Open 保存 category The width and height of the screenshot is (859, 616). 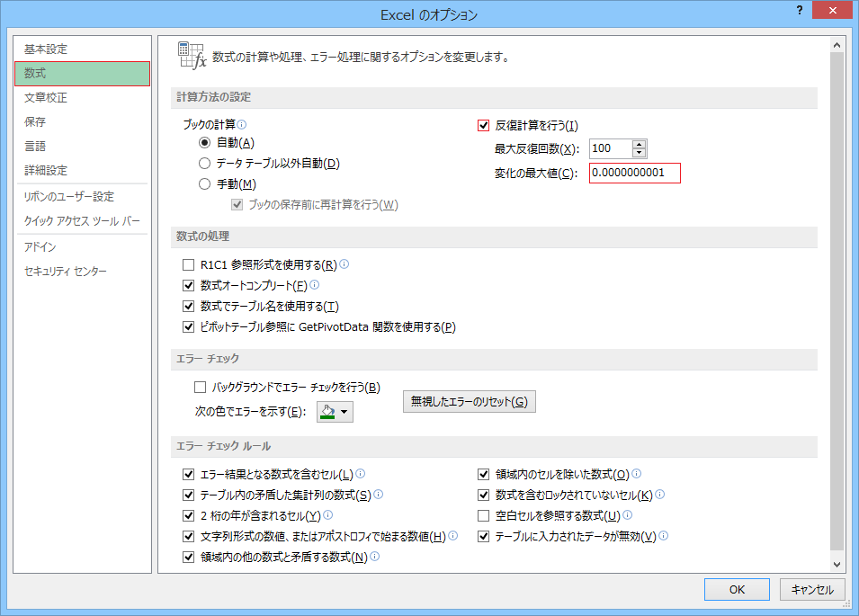82,121
